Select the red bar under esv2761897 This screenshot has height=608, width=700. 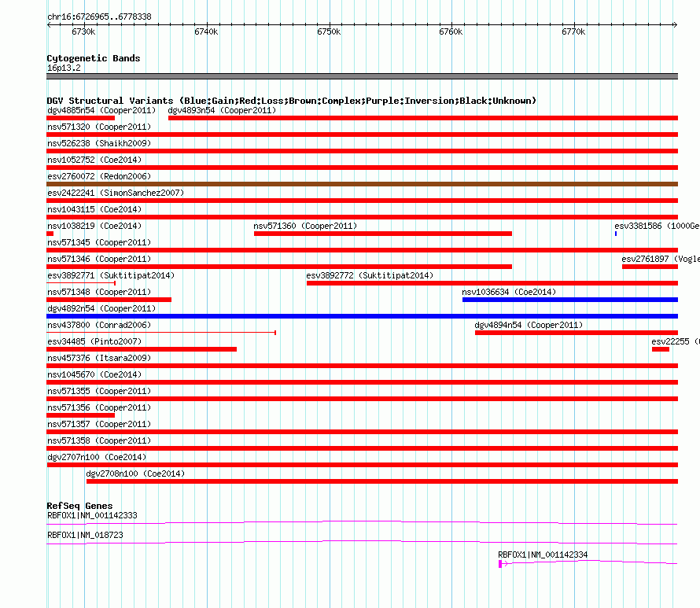click(650, 267)
